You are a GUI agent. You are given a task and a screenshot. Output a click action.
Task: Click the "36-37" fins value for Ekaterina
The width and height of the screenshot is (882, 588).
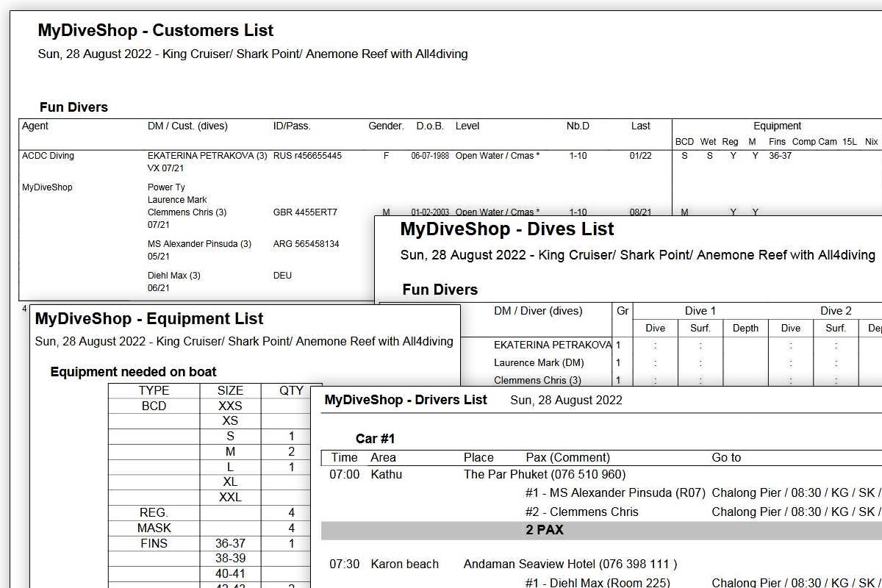tap(780, 156)
